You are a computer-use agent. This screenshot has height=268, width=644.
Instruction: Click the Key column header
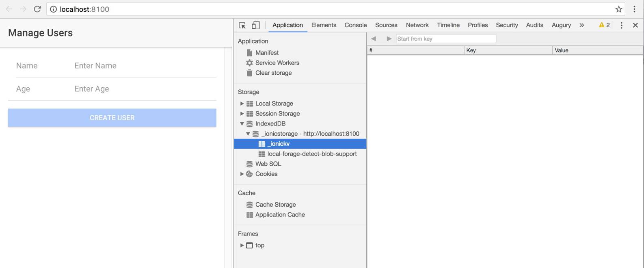[x=508, y=50]
